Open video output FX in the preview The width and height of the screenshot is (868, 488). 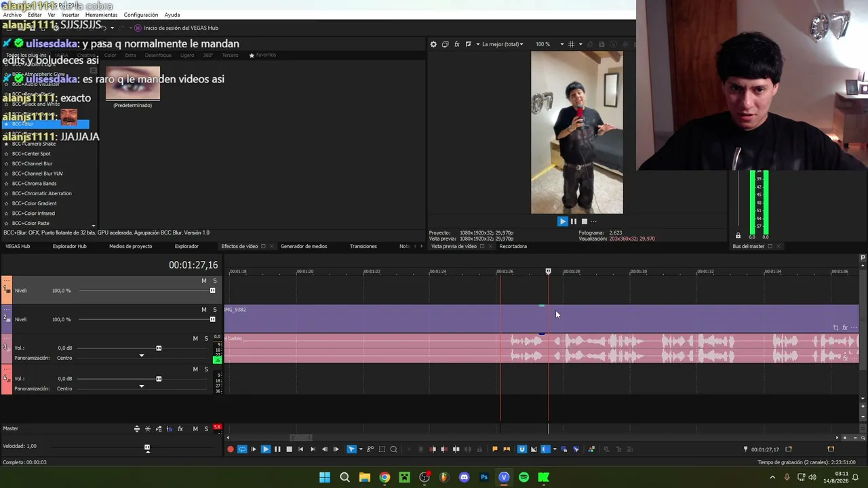click(x=457, y=44)
